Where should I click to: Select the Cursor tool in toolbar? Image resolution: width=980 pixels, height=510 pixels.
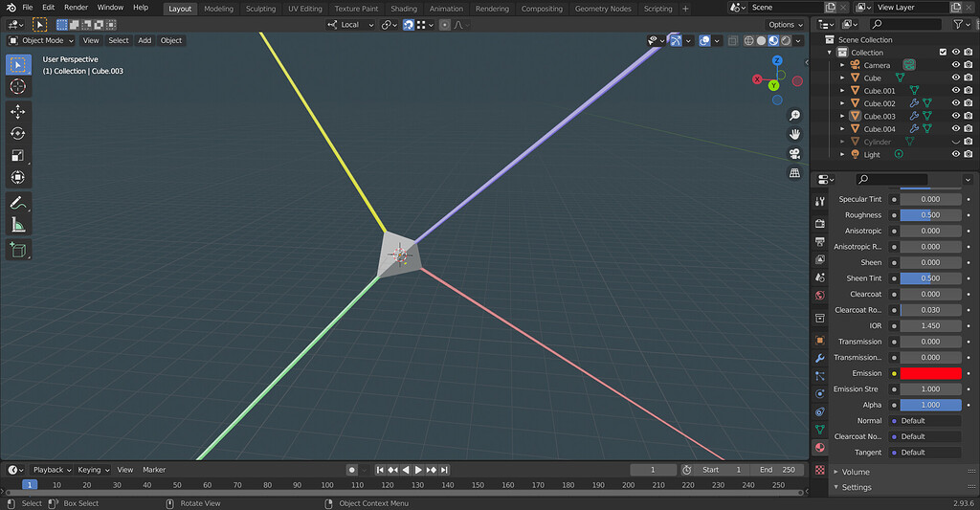pyautogui.click(x=18, y=87)
